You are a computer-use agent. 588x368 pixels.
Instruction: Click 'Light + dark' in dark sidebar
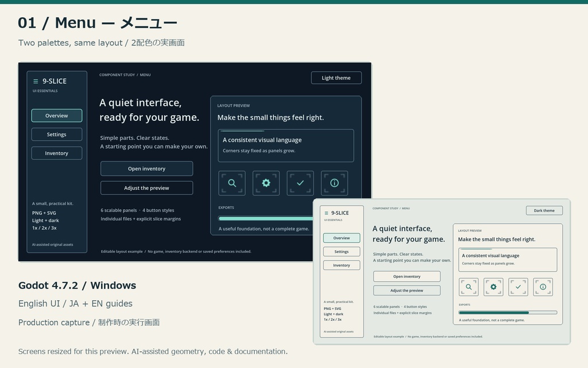pos(45,220)
